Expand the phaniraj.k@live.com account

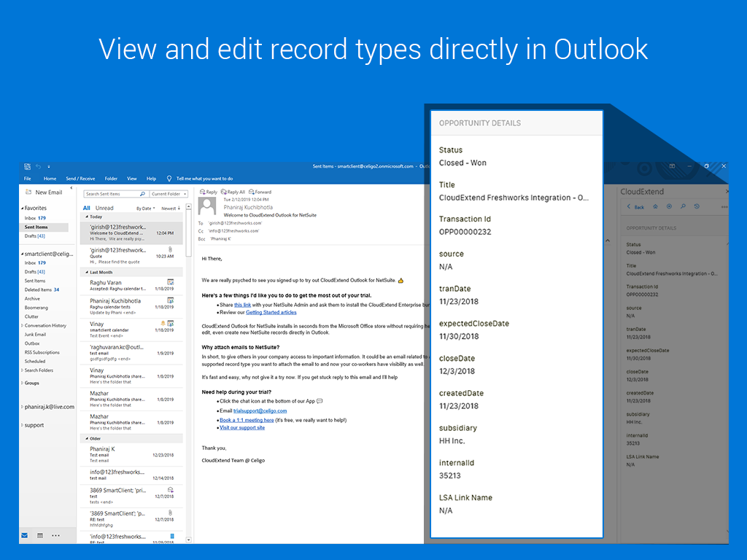pyautogui.click(x=22, y=407)
